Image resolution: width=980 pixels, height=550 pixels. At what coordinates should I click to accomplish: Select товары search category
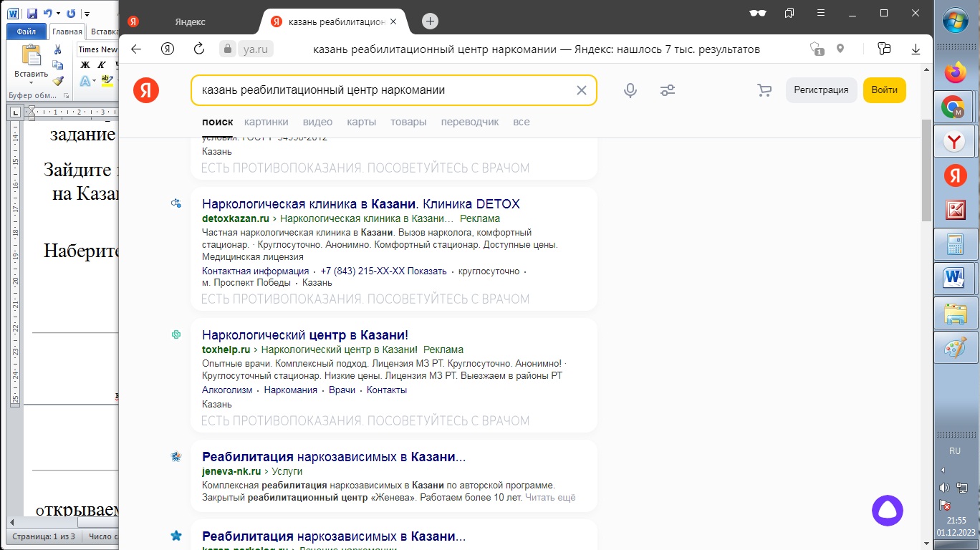pyautogui.click(x=408, y=122)
